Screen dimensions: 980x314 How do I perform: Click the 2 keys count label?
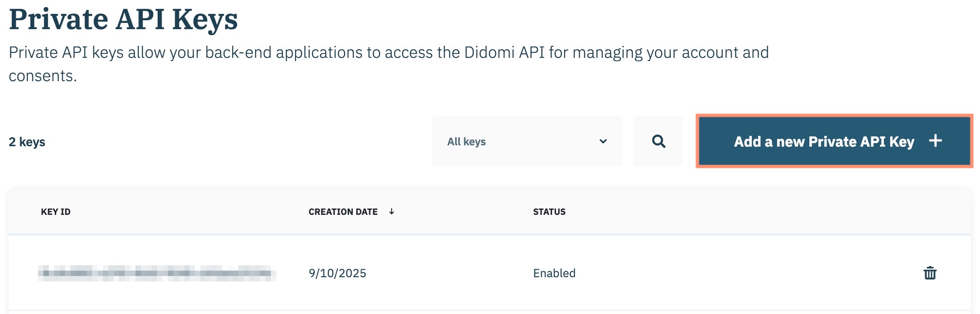(27, 142)
